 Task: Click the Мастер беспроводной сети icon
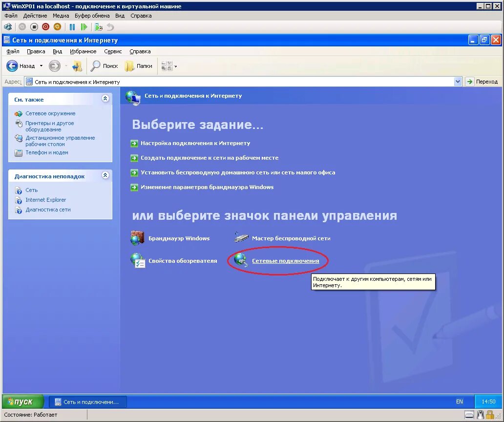click(241, 238)
